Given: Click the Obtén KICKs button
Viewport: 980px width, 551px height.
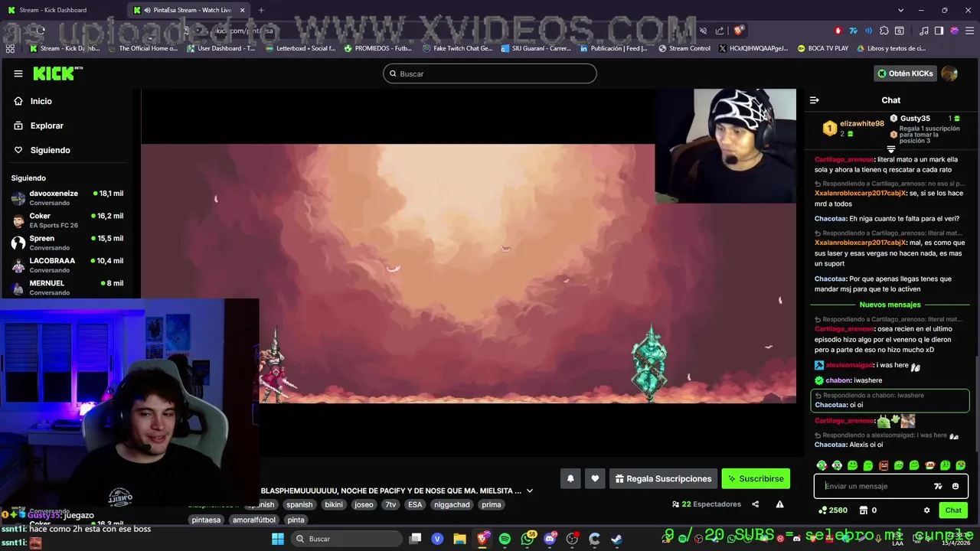Looking at the screenshot, I should (906, 73).
